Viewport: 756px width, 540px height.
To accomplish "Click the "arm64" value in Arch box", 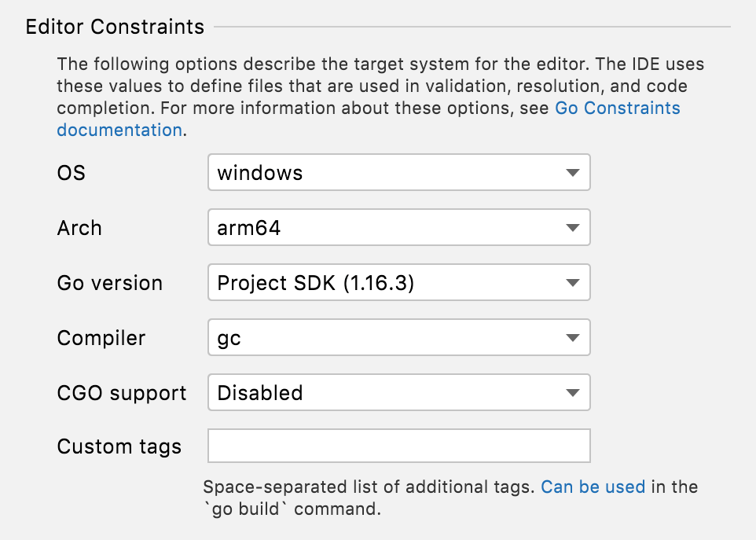I will [249, 228].
